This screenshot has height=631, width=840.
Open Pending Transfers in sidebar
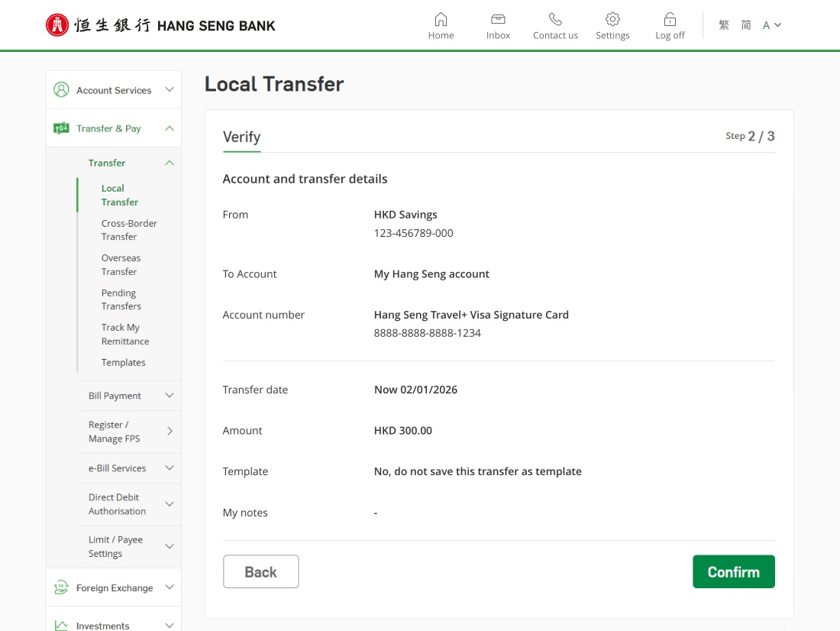(121, 299)
